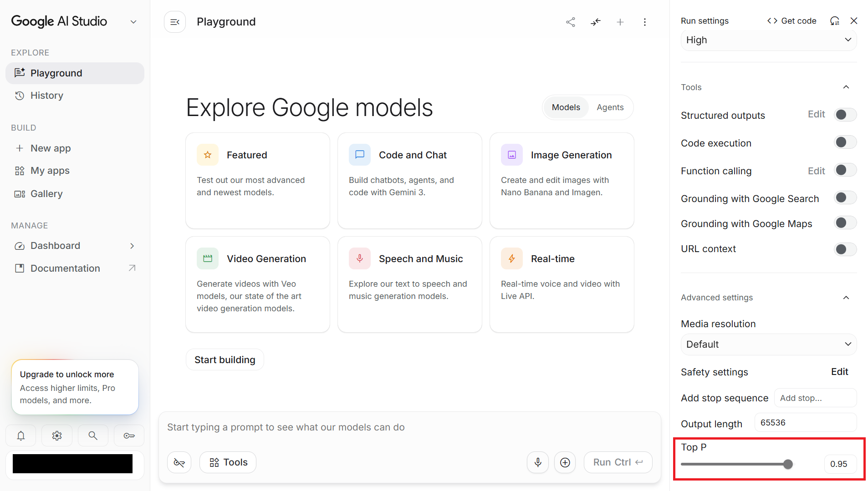Viewport: 868px width, 491px height.
Task: Close the Run settings panel
Action: pos(854,21)
